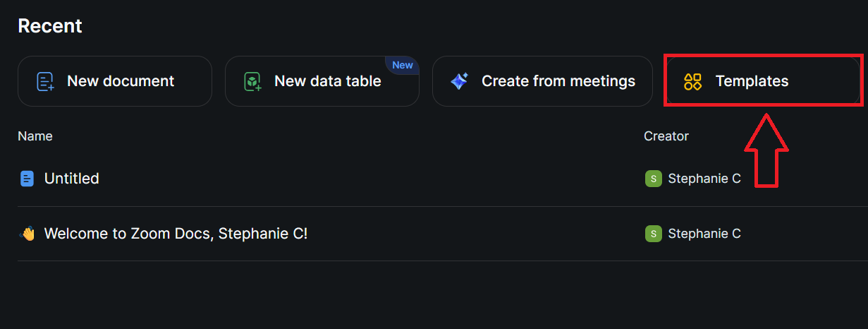This screenshot has height=329, width=868.
Task: Click the waving hand emoji icon
Action: click(27, 234)
